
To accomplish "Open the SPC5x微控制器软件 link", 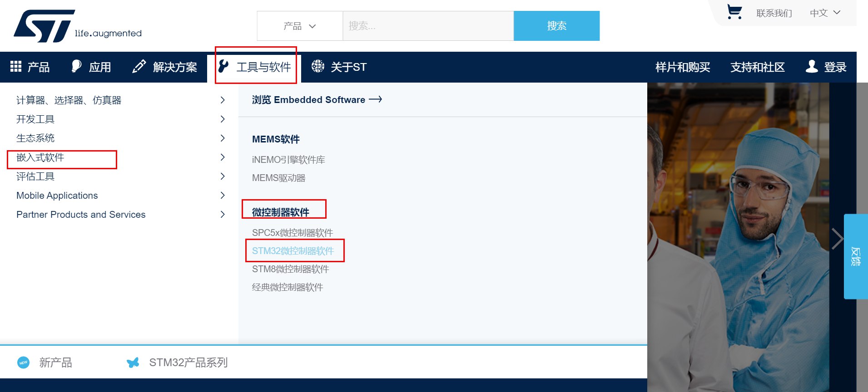I will click(293, 233).
